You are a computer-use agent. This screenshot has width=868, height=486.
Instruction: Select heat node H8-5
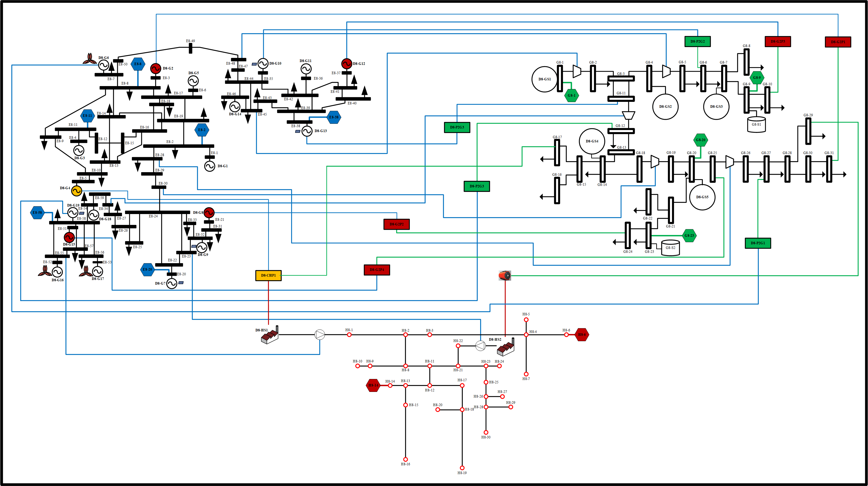(x=526, y=320)
